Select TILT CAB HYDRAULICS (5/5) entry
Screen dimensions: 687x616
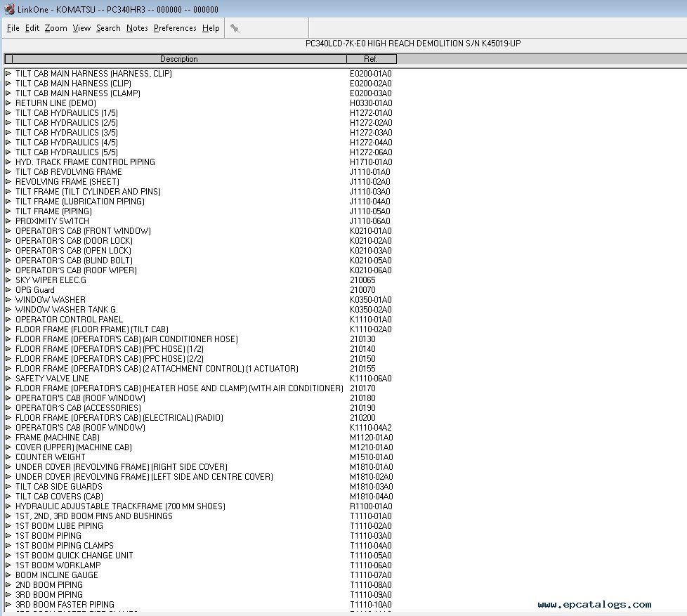[x=67, y=152]
